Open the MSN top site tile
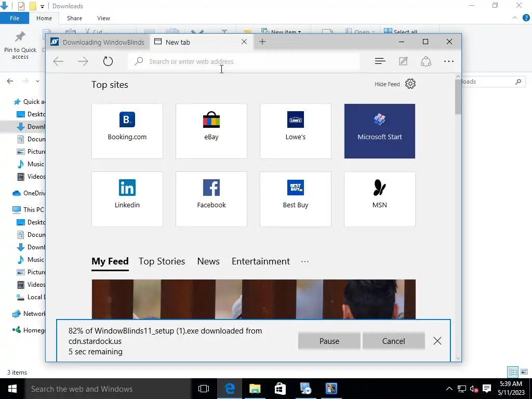 click(x=380, y=199)
